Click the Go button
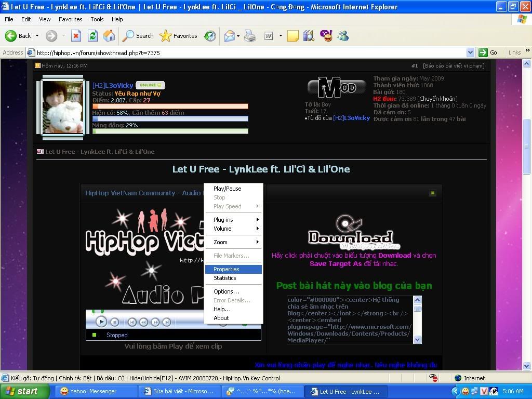 click(488, 52)
